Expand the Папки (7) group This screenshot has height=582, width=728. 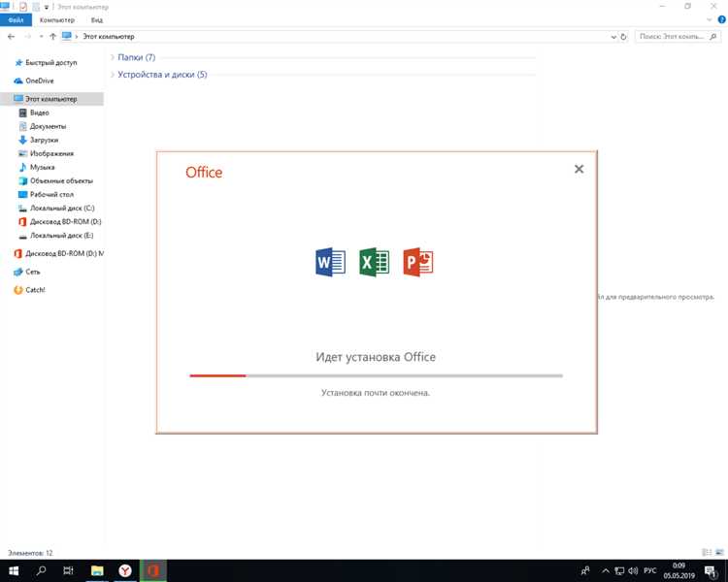coord(112,57)
